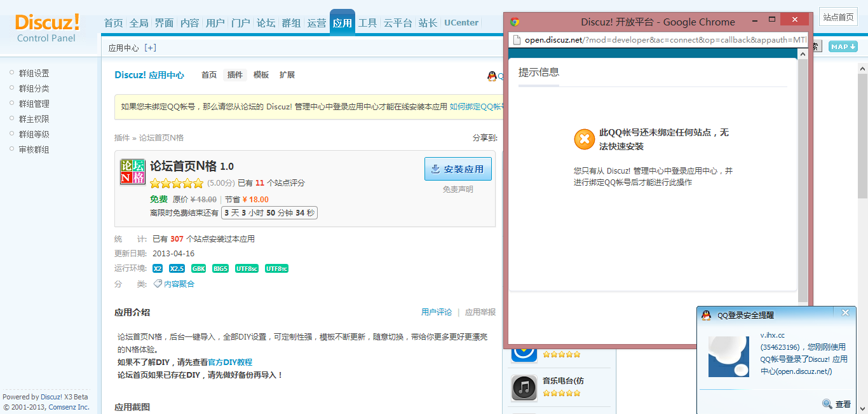Click the 查看 link in QQ notification
The height and width of the screenshot is (414, 868).
click(843, 404)
